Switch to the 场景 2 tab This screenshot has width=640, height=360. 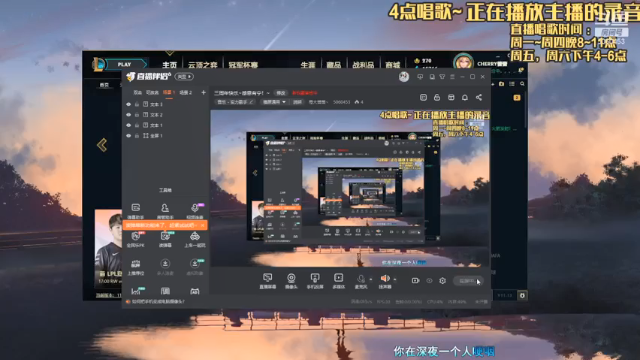[186, 93]
